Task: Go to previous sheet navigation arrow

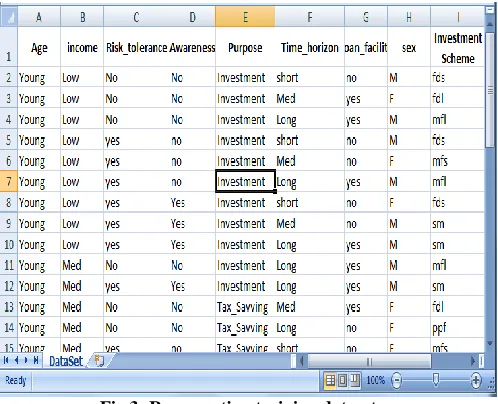Action: (16, 360)
